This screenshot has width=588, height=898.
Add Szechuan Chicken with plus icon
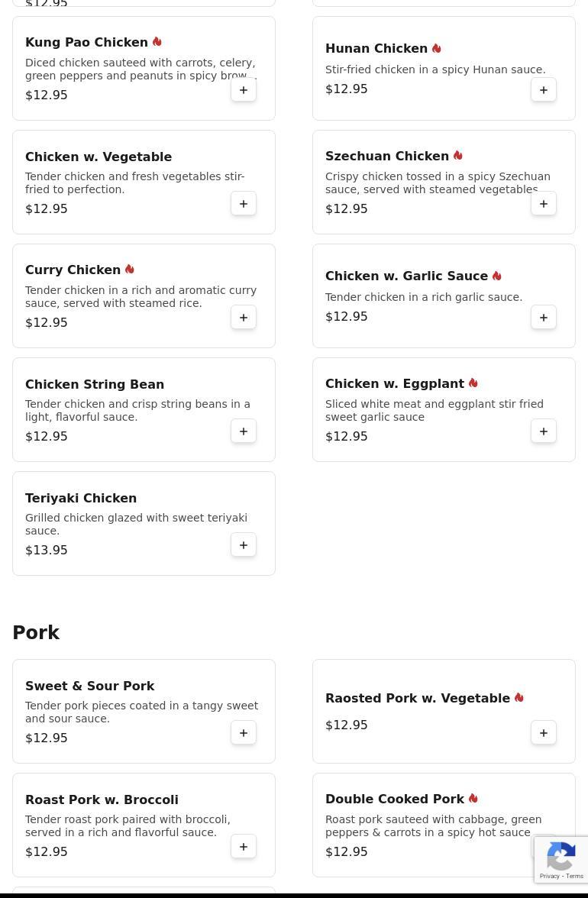coord(544,204)
